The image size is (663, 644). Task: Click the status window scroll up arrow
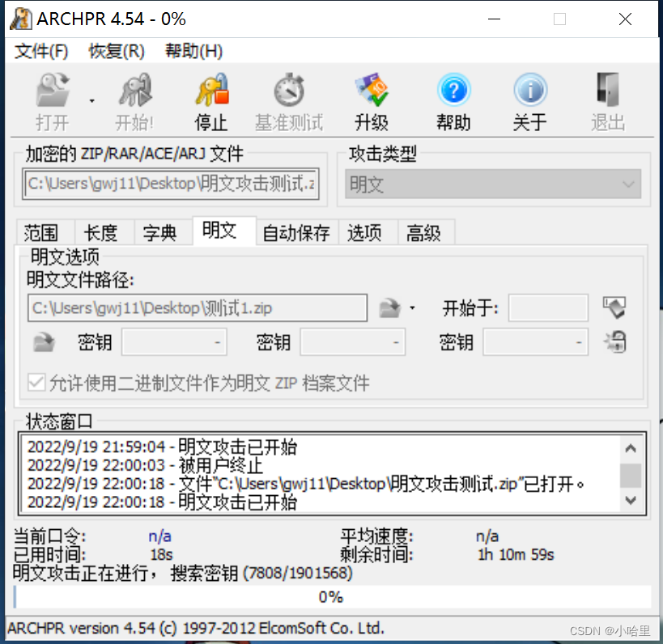click(631, 448)
